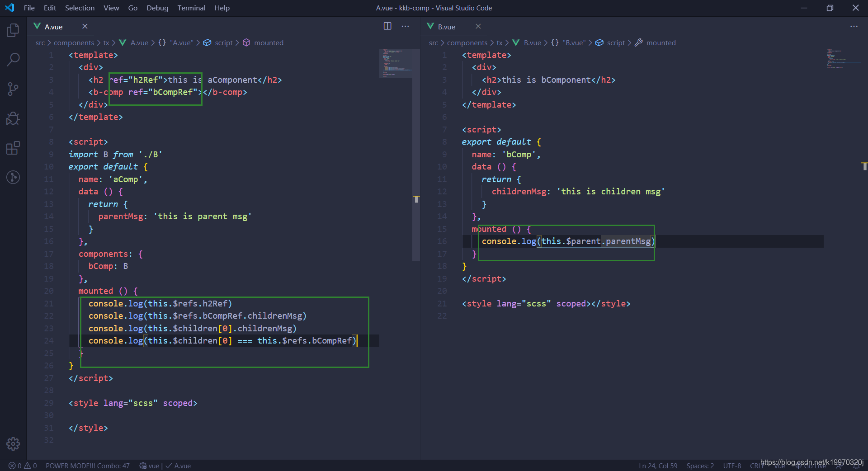This screenshot has width=868, height=471.
Task: Click 'console.log(this.$parent.parentMsg)' in B.vue
Action: 568,241
